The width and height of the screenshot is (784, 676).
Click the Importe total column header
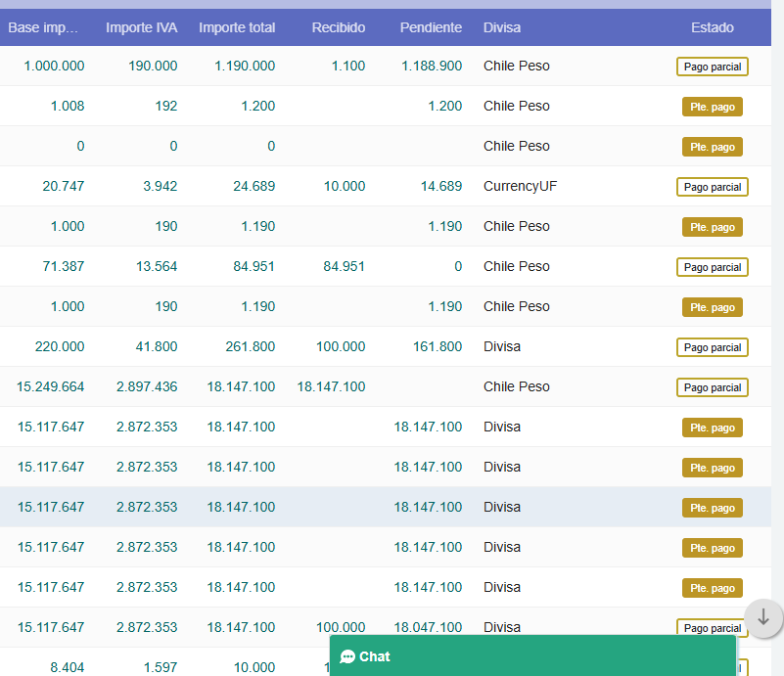[237, 27]
